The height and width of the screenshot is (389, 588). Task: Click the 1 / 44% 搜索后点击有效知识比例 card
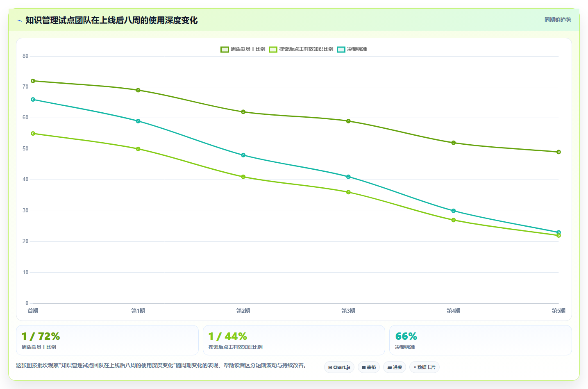[294, 340]
